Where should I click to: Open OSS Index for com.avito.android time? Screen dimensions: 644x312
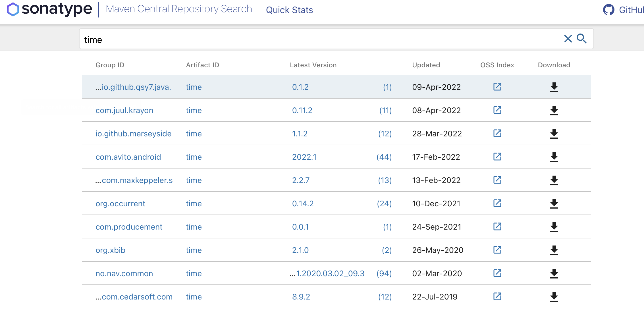[497, 157]
